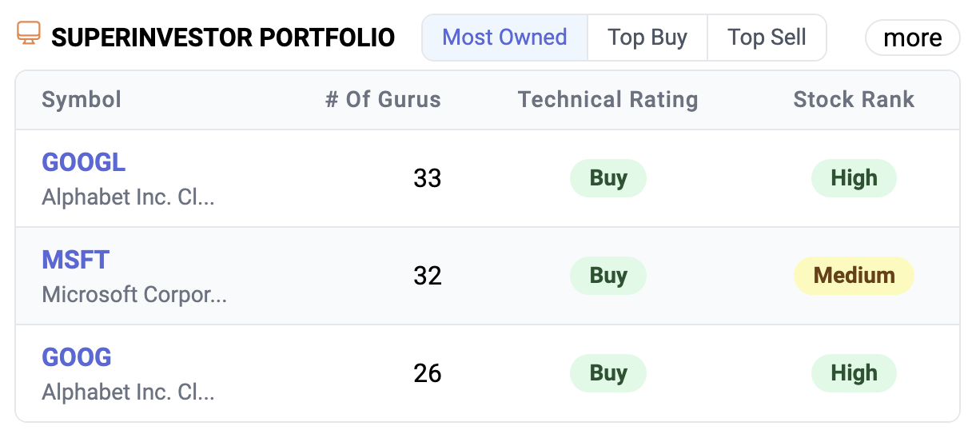The image size is (980, 438).
Task: Click the High rank badge for GOOG
Action: coord(854,373)
